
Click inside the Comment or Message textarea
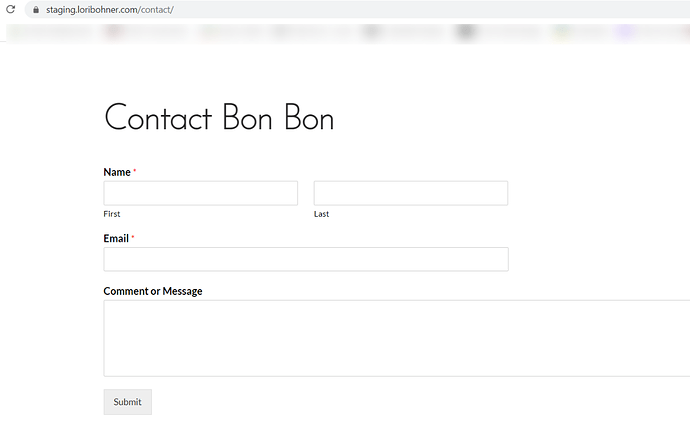coord(396,338)
